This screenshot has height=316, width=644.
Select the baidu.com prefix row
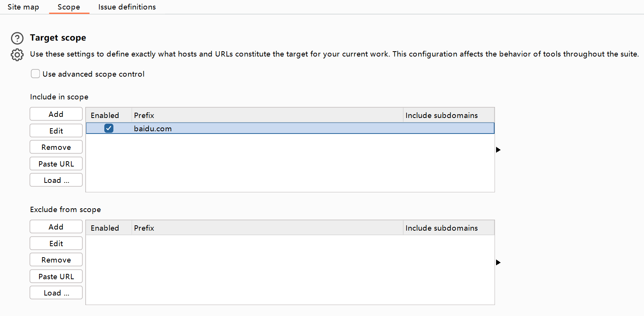tap(290, 128)
